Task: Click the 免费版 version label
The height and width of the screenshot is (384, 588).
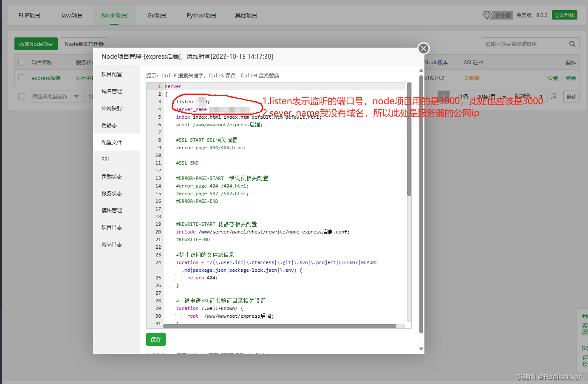Action: point(524,15)
